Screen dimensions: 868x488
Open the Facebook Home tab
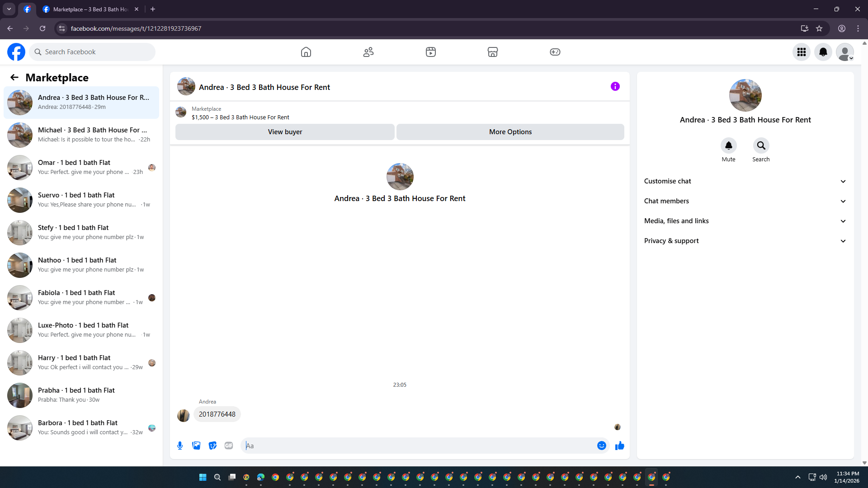tap(306, 52)
